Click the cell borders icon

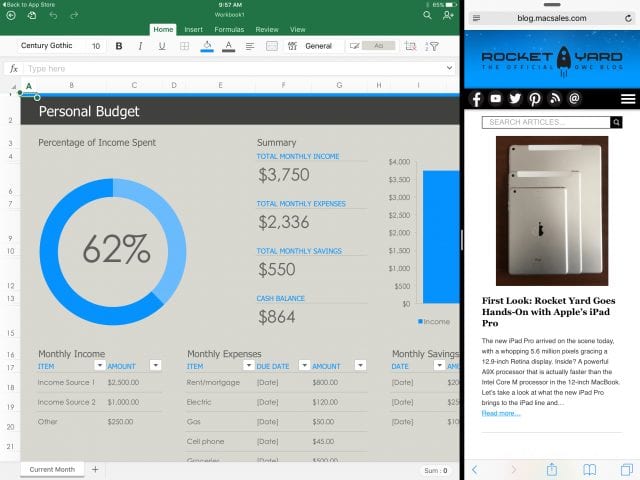coord(184,46)
